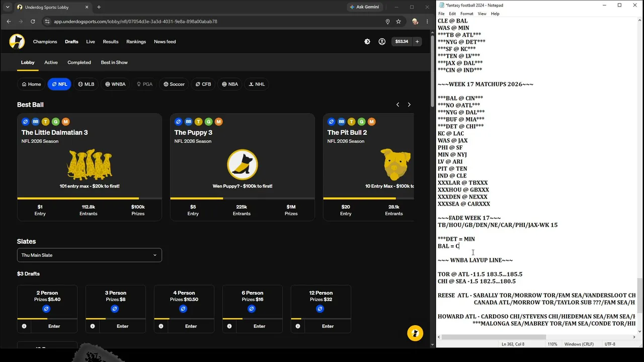The image size is (644, 362).
Task: Open the Ask Gemini button
Action: 366,7
